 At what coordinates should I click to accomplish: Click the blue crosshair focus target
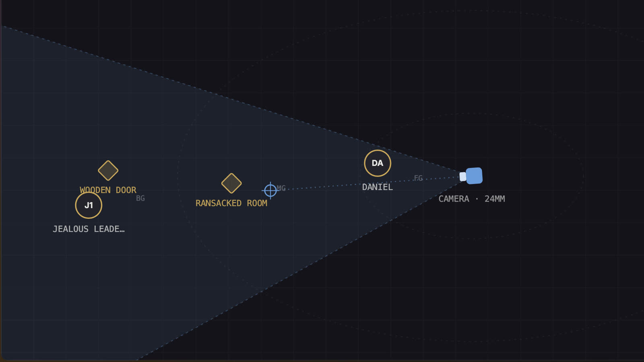[x=270, y=190]
